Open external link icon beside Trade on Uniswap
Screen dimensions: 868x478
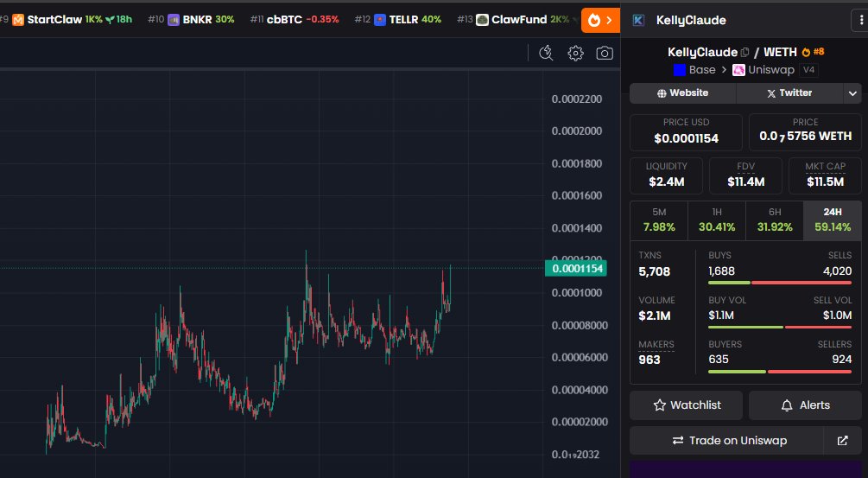coord(843,440)
